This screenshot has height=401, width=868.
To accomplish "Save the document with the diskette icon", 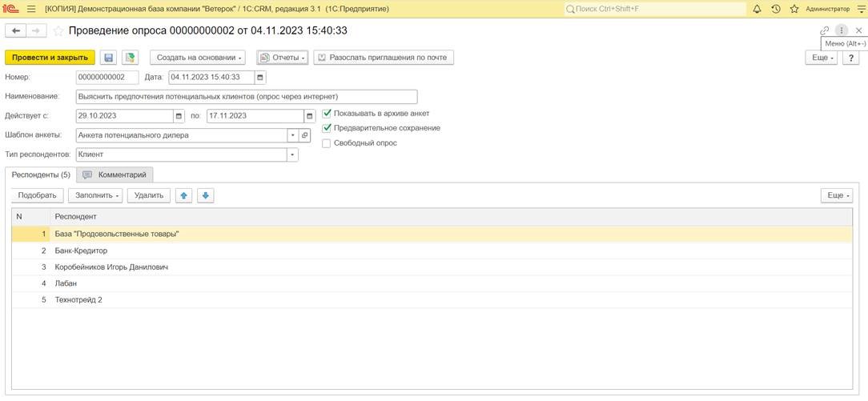I will click(x=109, y=58).
